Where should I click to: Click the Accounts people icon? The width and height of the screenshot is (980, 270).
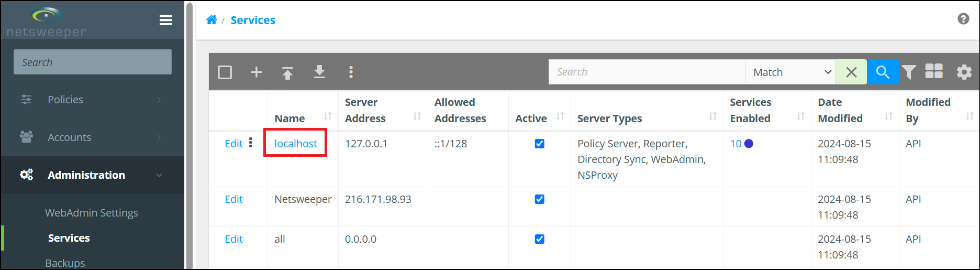pos(26,137)
